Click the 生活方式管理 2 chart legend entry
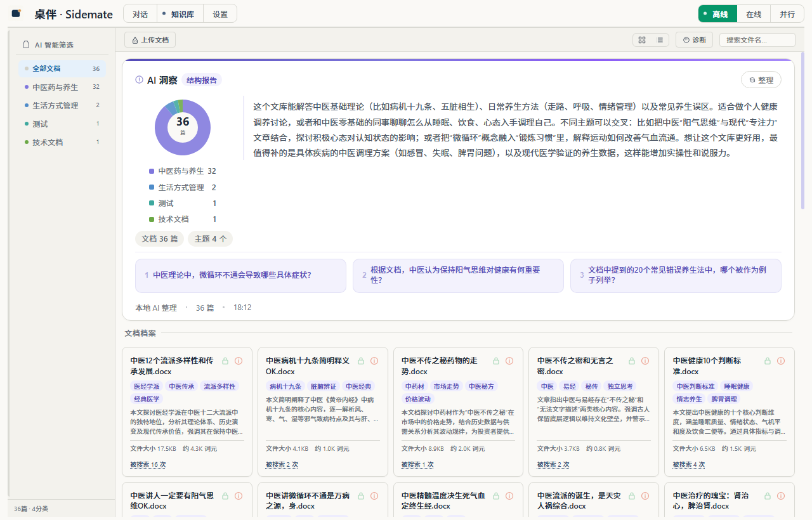The height and width of the screenshot is (520, 812). (x=183, y=187)
